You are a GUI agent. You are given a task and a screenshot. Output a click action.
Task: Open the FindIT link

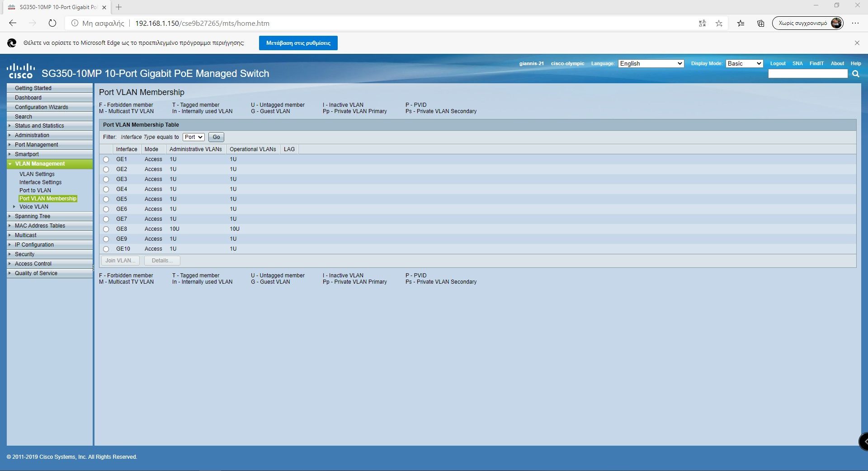click(816, 63)
